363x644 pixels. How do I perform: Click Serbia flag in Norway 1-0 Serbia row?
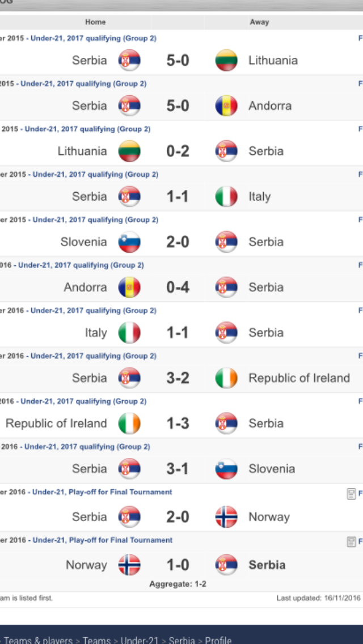click(x=226, y=565)
